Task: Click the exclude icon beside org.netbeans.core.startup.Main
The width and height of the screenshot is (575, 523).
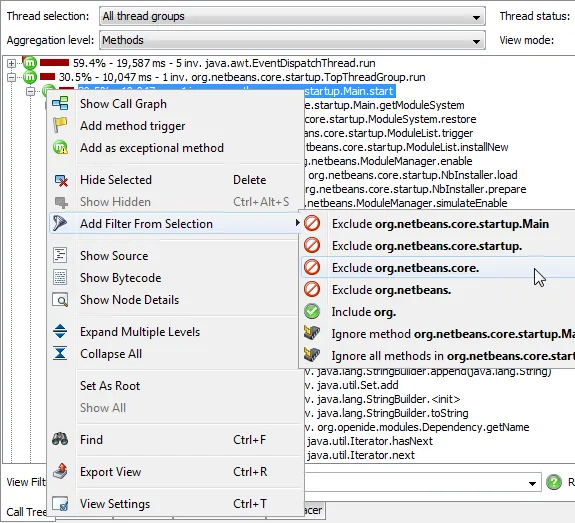Action: (x=312, y=223)
